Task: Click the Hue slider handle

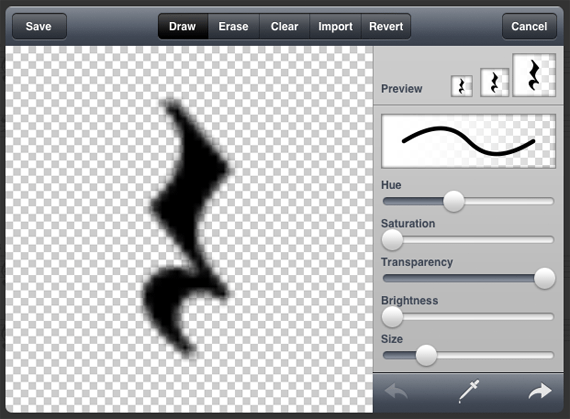Action: click(454, 201)
